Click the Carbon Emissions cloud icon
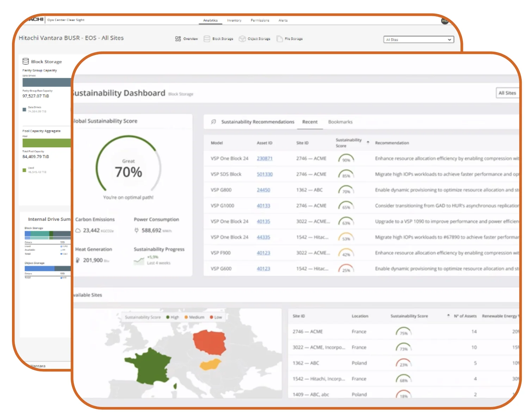The width and height of the screenshot is (532, 420). [x=78, y=230]
